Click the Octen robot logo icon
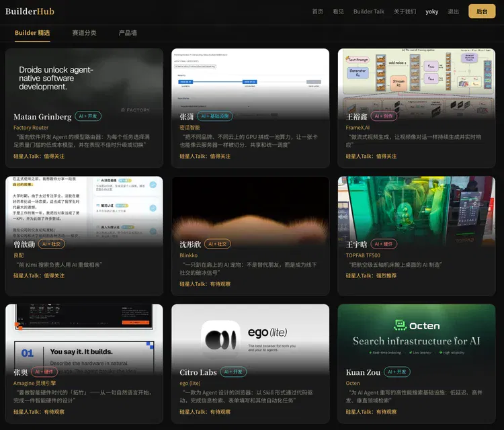The height and width of the screenshot is (430, 504). tap(401, 325)
